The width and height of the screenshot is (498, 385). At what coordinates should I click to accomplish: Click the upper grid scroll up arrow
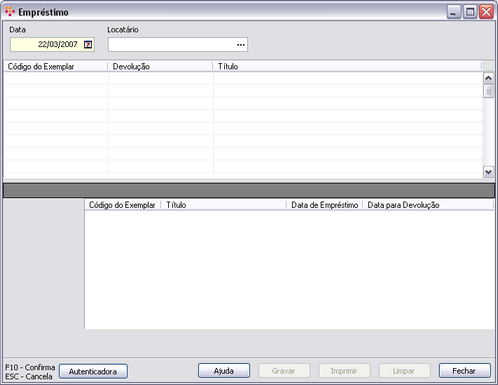488,78
